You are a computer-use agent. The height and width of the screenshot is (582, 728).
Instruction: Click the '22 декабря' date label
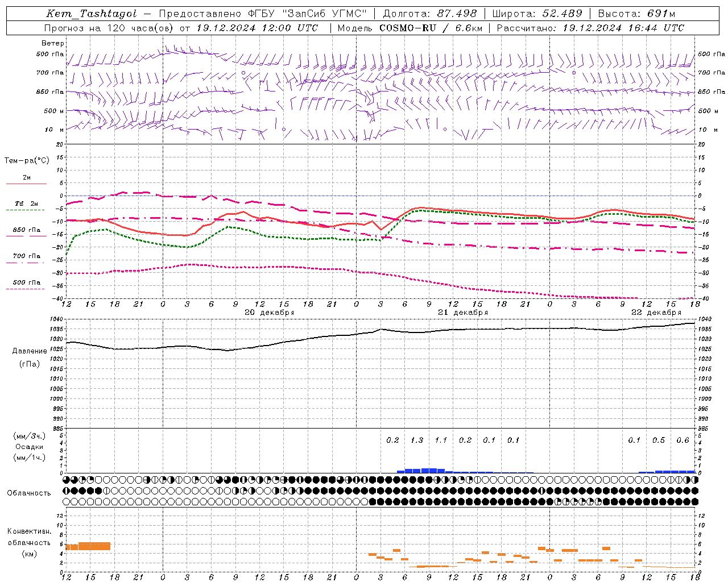[656, 313]
